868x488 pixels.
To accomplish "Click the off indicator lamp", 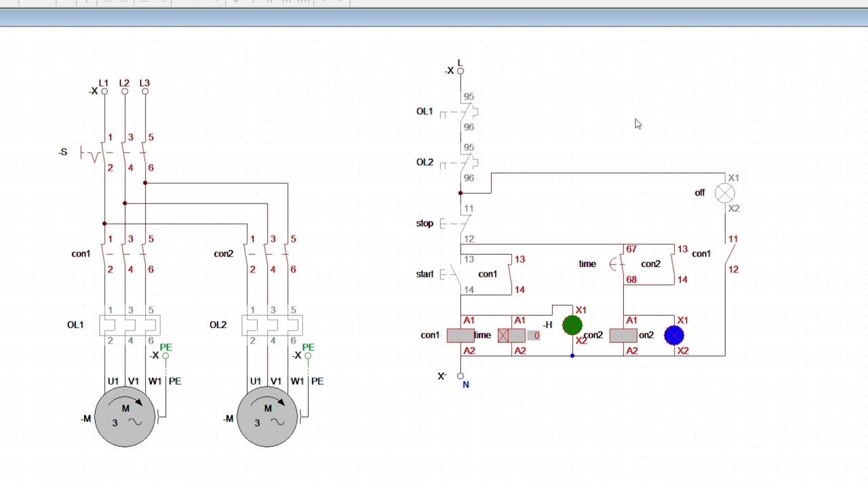I will point(725,193).
